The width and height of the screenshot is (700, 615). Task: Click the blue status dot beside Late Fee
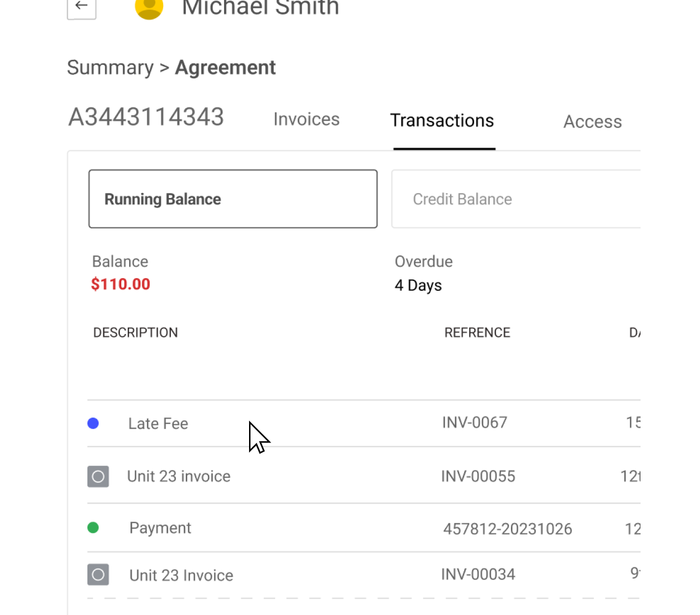(93, 423)
